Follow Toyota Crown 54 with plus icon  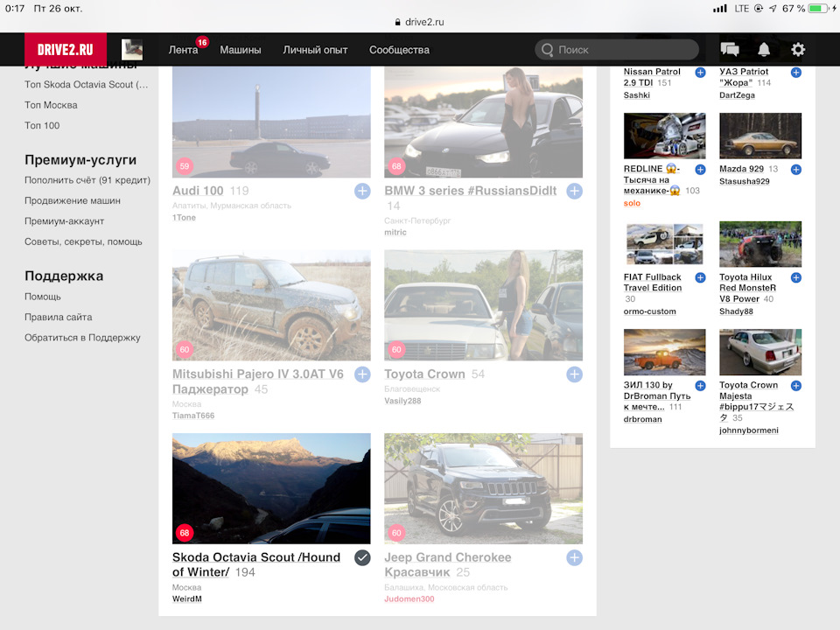coord(574,374)
